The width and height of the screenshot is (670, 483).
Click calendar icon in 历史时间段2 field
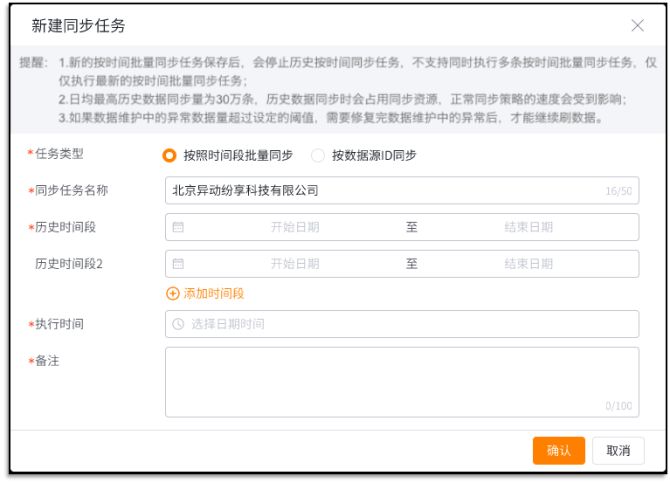click(x=179, y=264)
